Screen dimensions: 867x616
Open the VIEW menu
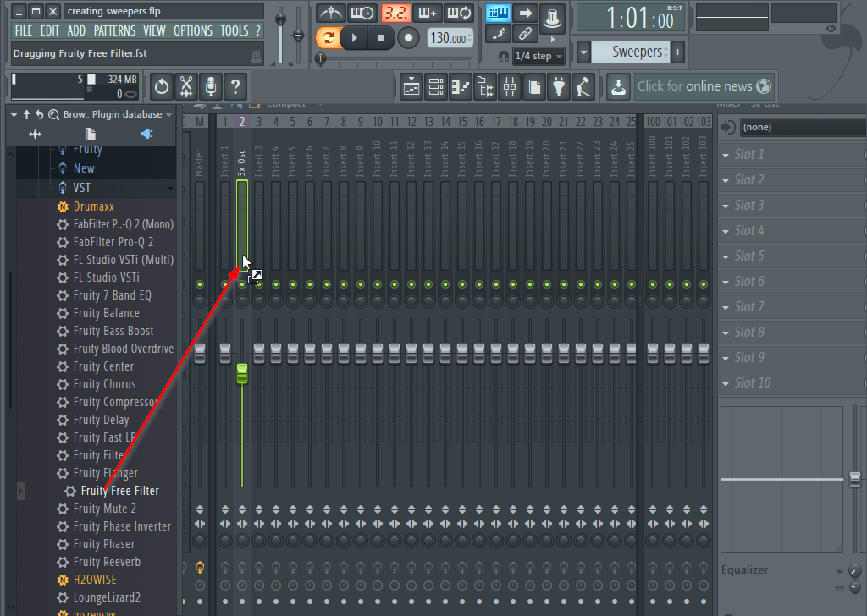154,31
